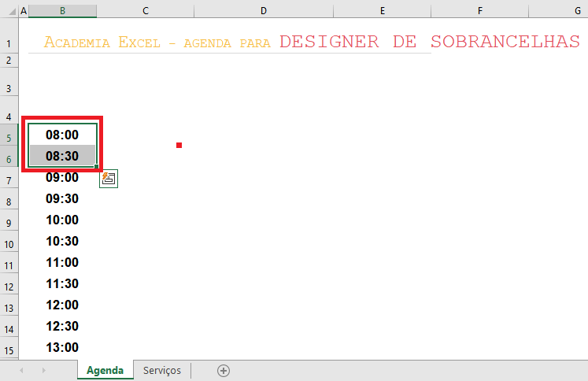Select row 5 header
This screenshot has height=381, width=588.
coord(9,138)
